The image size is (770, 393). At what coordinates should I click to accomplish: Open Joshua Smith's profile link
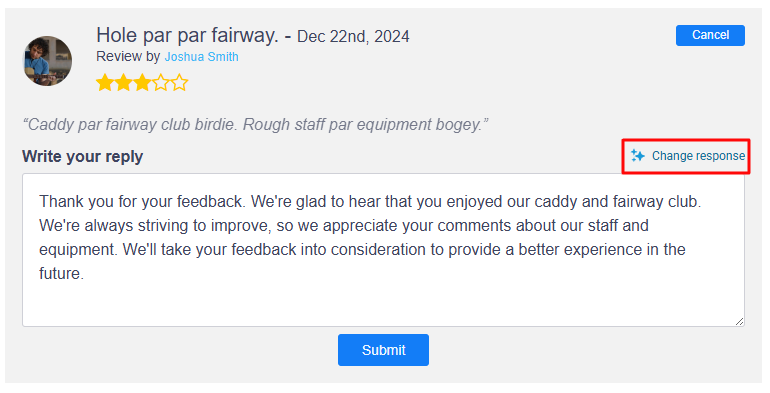click(x=201, y=57)
